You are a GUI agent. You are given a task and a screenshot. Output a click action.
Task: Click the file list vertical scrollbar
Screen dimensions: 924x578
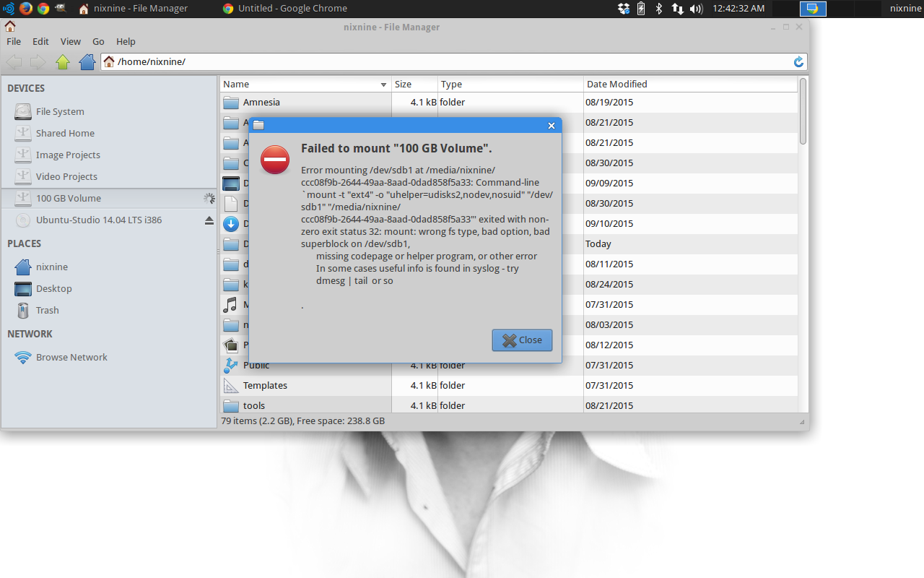coord(803,111)
